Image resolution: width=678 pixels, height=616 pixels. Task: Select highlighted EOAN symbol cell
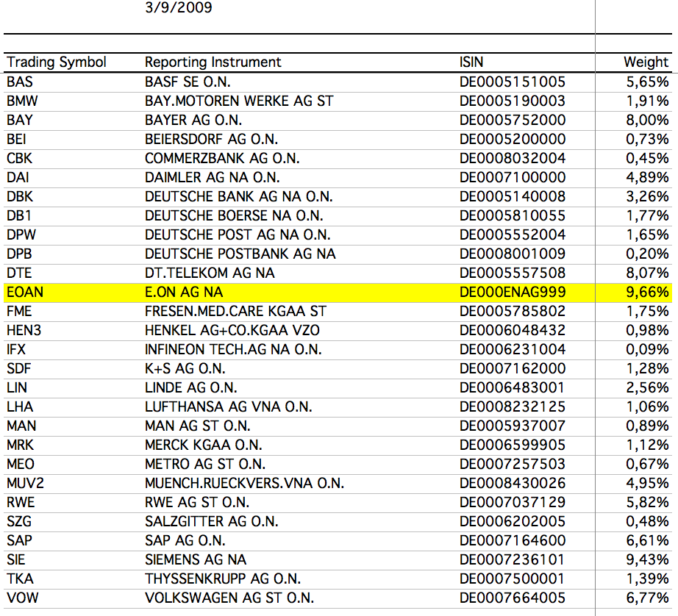click(x=25, y=293)
